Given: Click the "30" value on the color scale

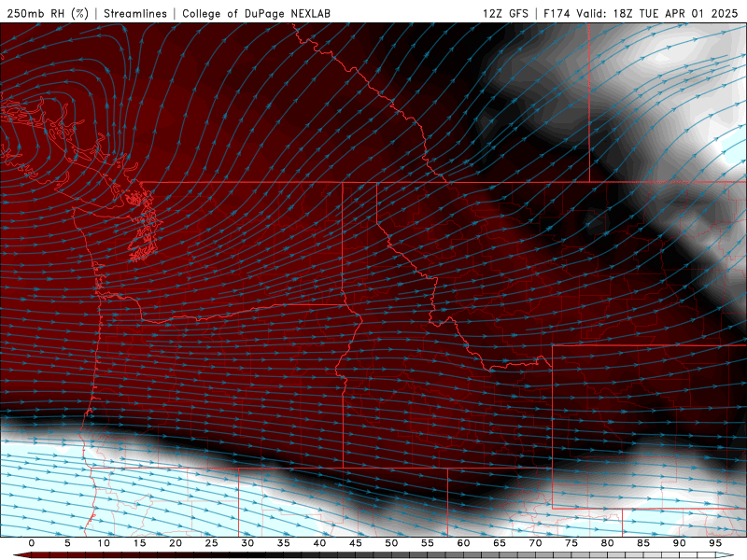Looking at the screenshot, I should (247, 543).
